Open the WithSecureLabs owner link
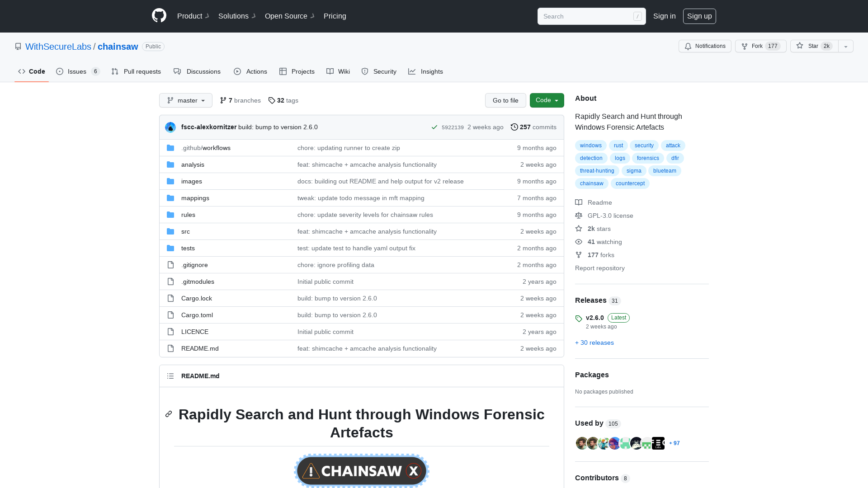This screenshot has height=488, width=868. [58, 47]
